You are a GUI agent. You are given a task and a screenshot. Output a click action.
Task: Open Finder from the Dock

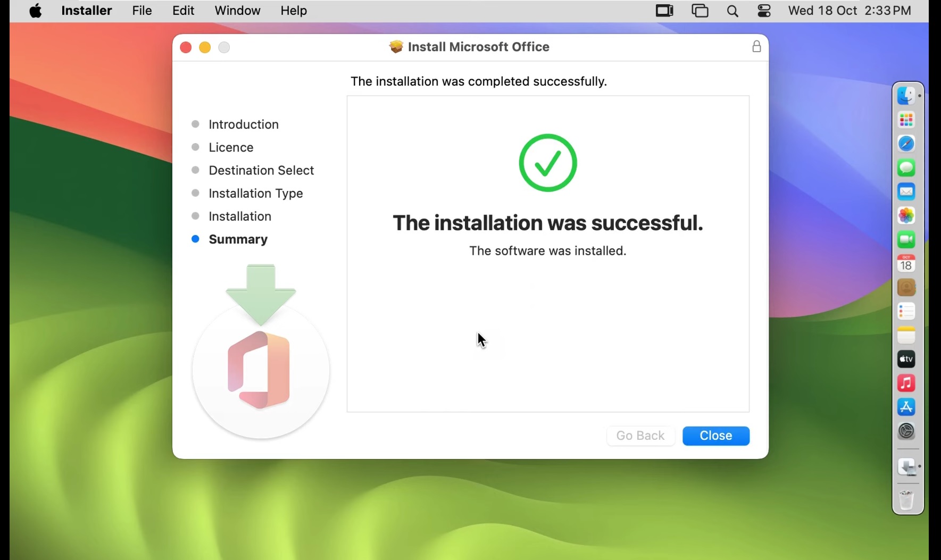pyautogui.click(x=906, y=96)
